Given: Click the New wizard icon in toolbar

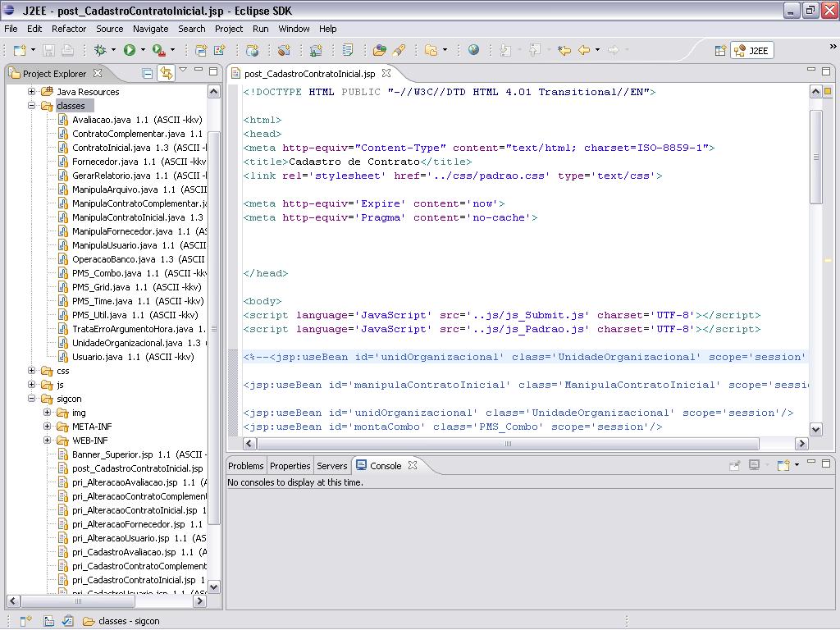Looking at the screenshot, I should 18,51.
